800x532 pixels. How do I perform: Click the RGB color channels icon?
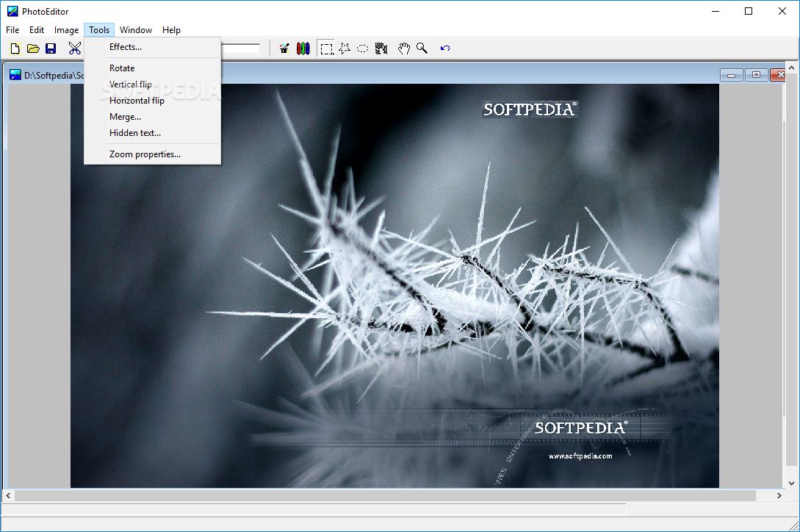[x=303, y=48]
